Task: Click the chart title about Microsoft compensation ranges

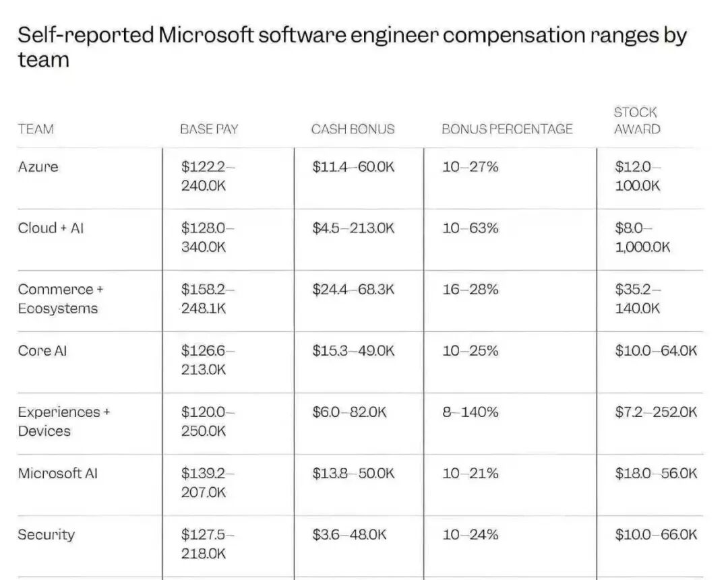Action: click(352, 46)
